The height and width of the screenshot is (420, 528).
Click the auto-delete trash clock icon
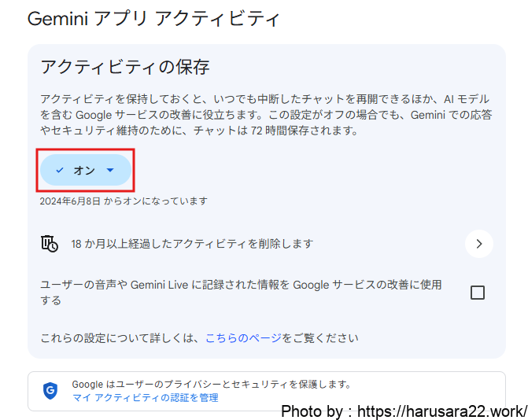pos(50,244)
